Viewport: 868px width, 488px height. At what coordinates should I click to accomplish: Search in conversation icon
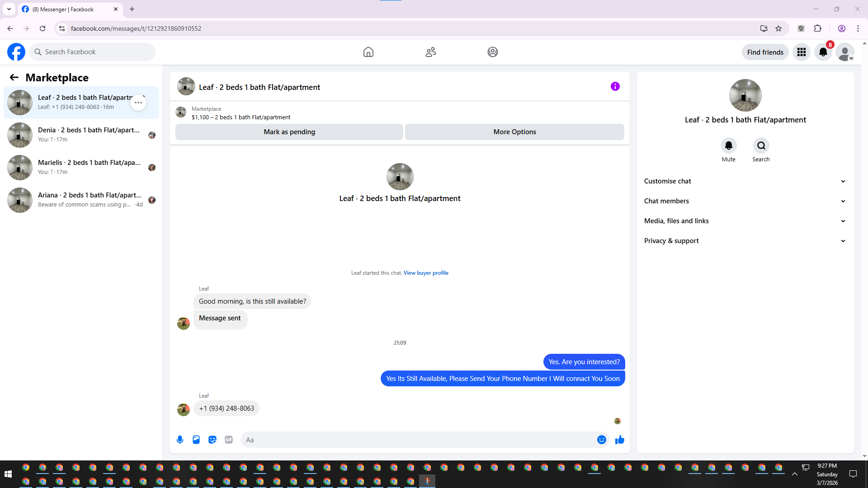point(761,145)
